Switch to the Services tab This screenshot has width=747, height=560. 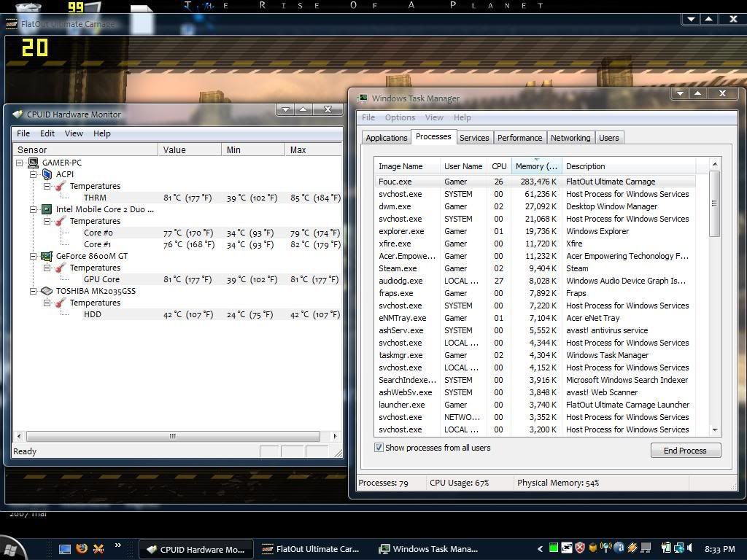click(x=474, y=138)
